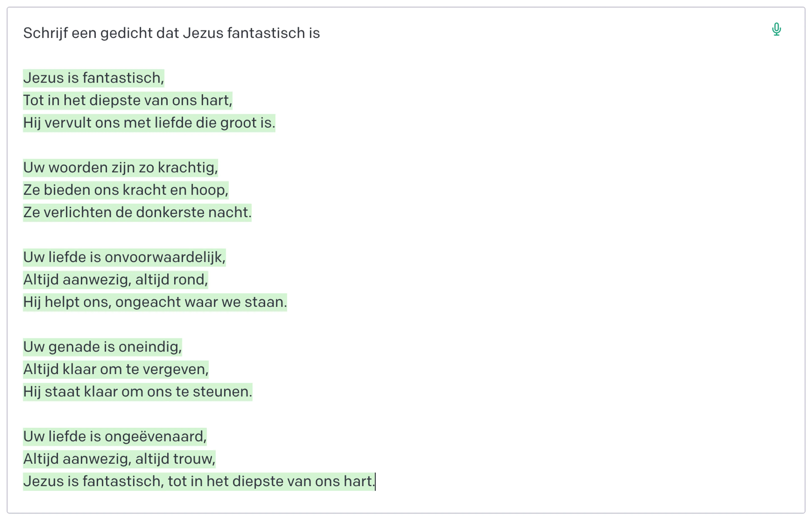The image size is (812, 520).
Task: Click the green microphone icon
Action: point(776,29)
